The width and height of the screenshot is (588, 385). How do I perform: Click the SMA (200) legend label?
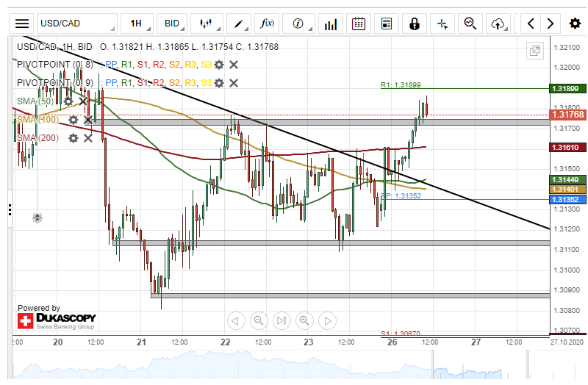coord(38,138)
